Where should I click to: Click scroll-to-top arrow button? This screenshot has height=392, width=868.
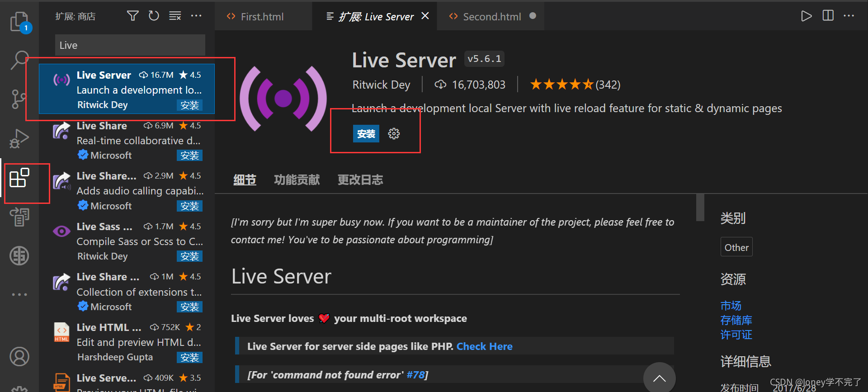(659, 378)
